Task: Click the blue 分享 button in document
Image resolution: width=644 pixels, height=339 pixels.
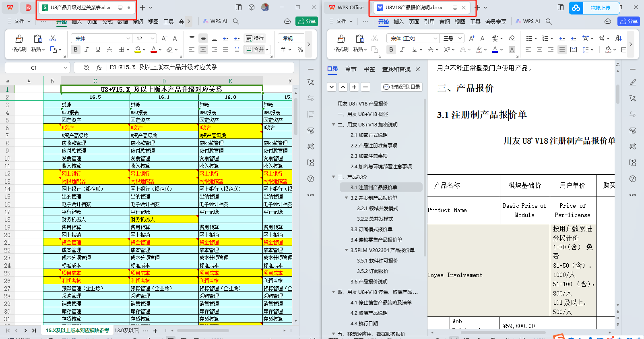Action: pos(629,21)
